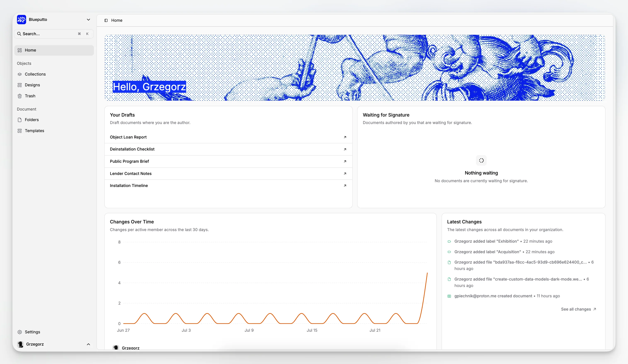Screen dimensions: 628x364
Task: Click the label icon for "Acquisition" change
Action: coord(449,252)
